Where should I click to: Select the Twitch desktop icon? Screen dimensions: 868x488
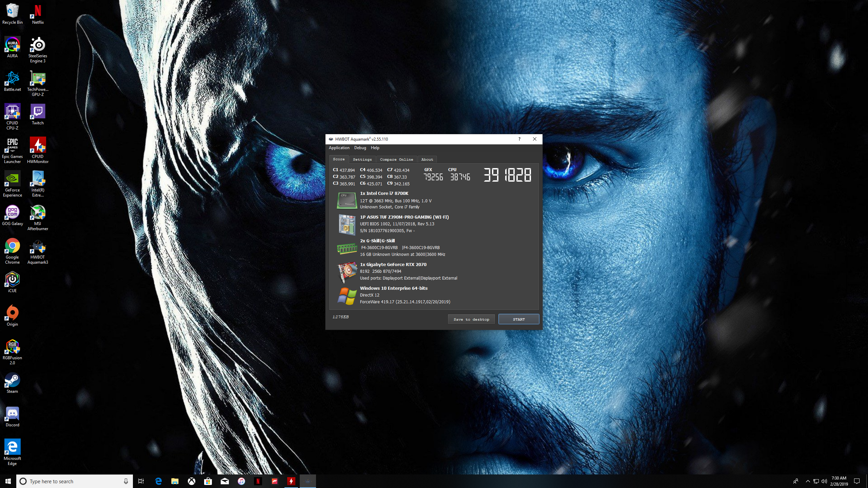pos(38,115)
